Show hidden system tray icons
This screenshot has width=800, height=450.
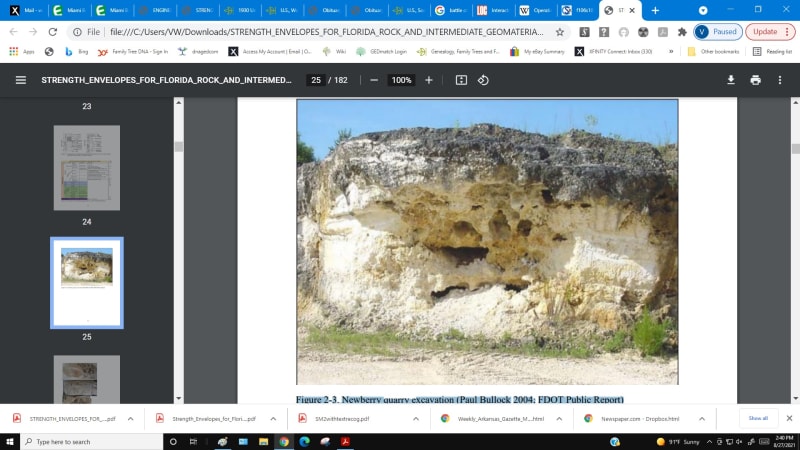pyautogui.click(x=709, y=441)
